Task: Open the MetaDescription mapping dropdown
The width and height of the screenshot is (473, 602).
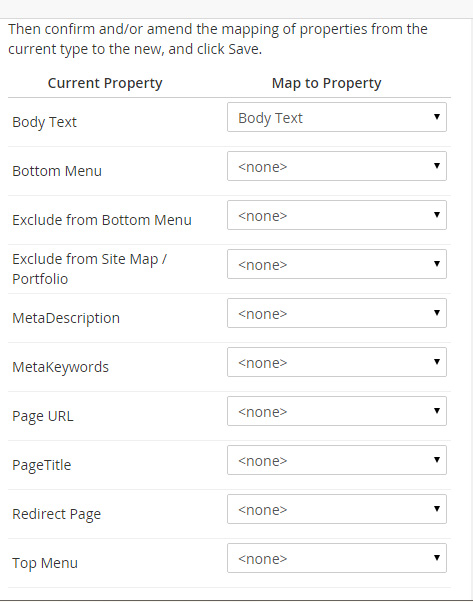Action: click(x=337, y=313)
